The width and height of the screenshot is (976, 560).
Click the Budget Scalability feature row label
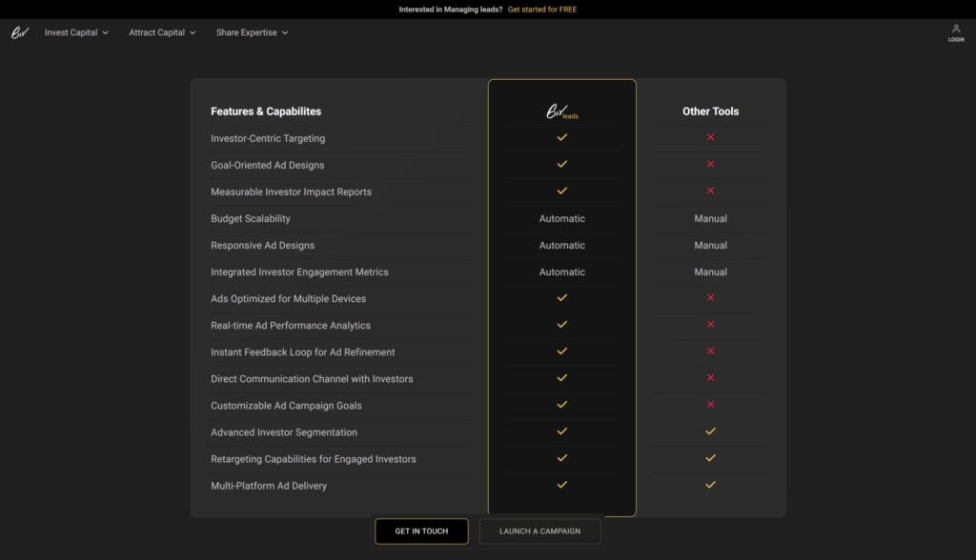click(251, 219)
